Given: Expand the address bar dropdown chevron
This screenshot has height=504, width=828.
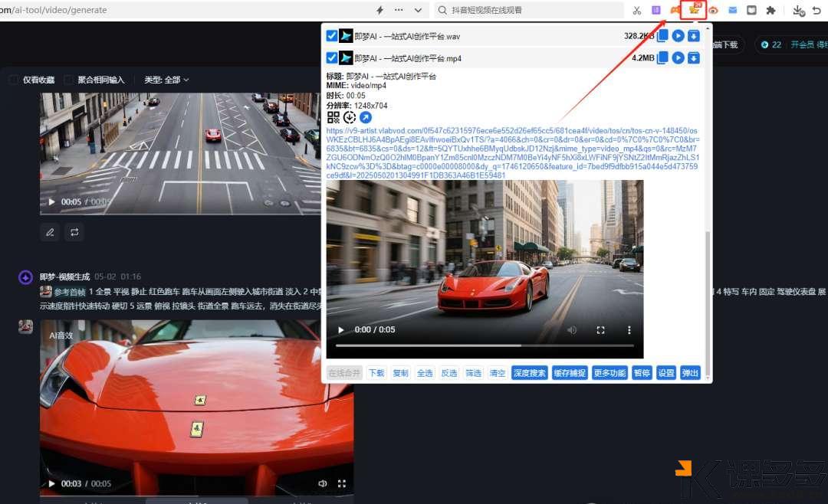Looking at the screenshot, I should click(419, 10).
